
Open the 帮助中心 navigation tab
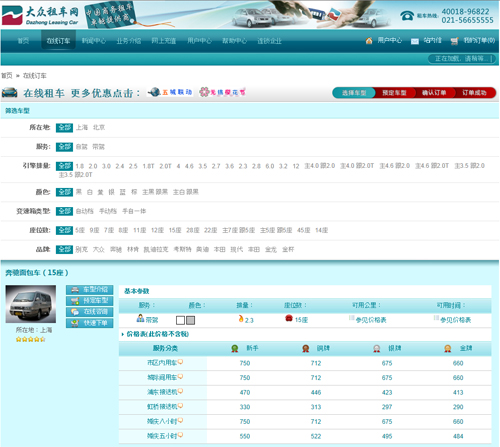pos(234,41)
